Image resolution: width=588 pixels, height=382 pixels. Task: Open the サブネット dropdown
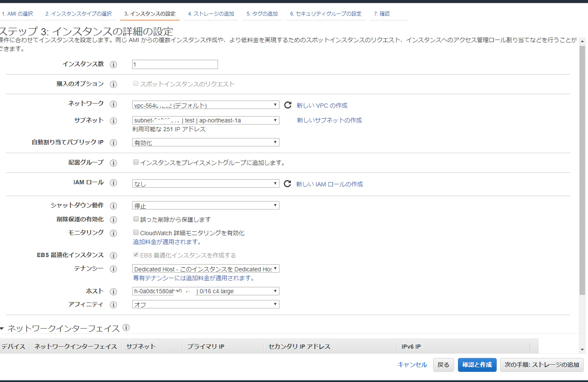coord(206,120)
